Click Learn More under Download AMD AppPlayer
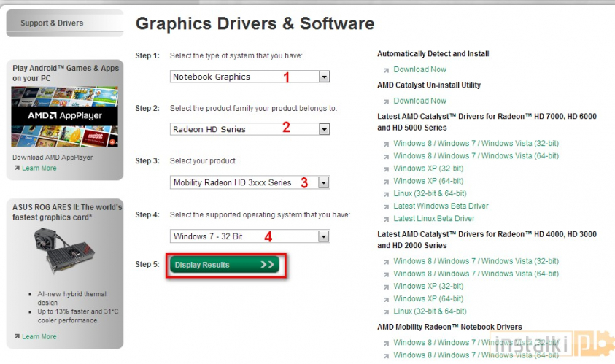The image size is (615, 364). [39, 168]
